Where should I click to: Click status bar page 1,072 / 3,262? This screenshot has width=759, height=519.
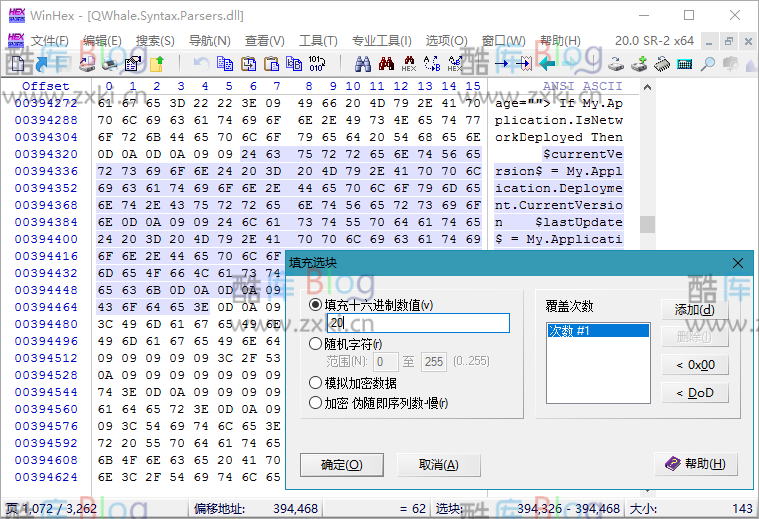pos(51,508)
